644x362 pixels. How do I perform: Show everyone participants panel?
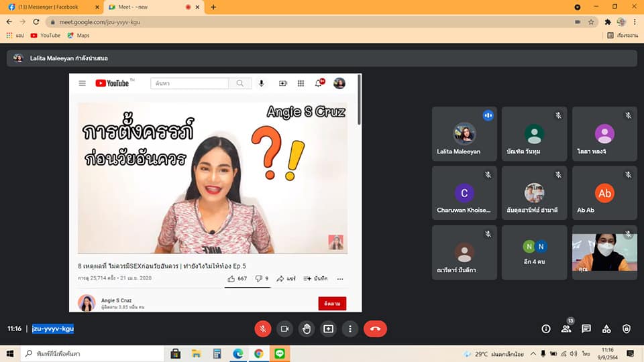click(566, 328)
